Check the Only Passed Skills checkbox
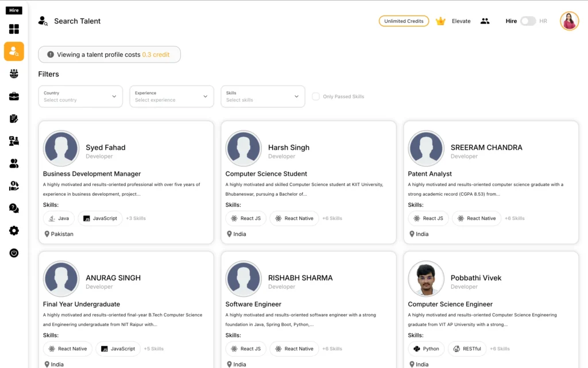The width and height of the screenshot is (588, 368). pyautogui.click(x=316, y=96)
